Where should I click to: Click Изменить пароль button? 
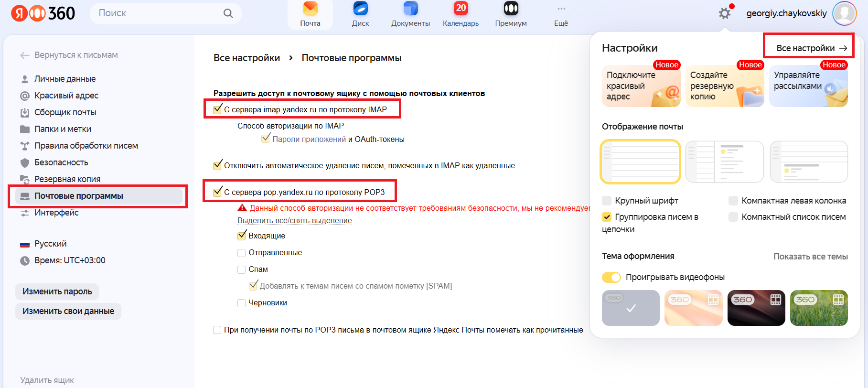57,291
